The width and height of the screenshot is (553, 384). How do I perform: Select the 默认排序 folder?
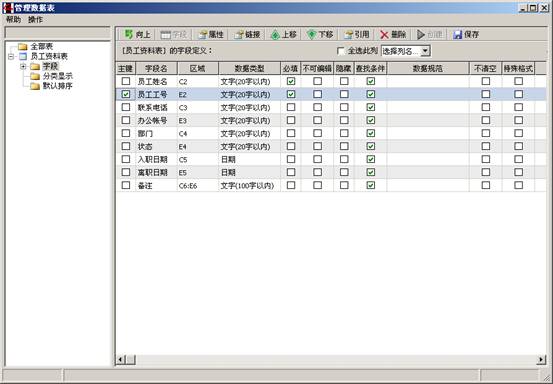tap(57, 86)
